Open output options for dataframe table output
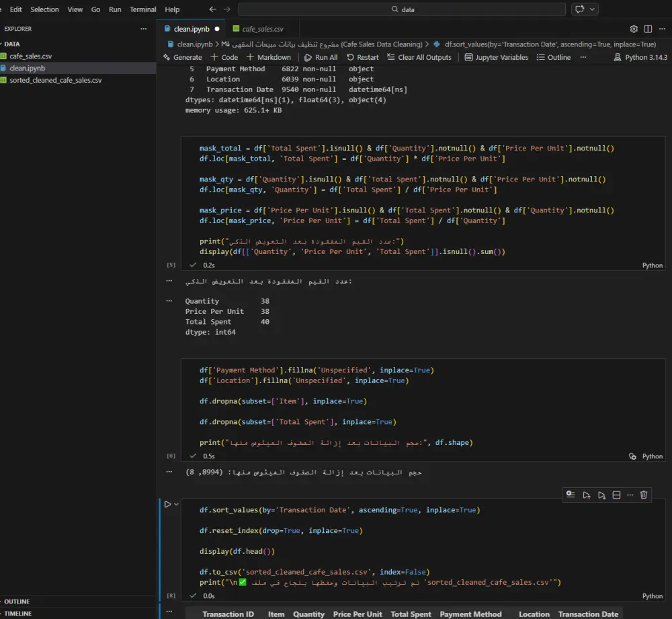The width and height of the screenshot is (672, 619). [169, 612]
